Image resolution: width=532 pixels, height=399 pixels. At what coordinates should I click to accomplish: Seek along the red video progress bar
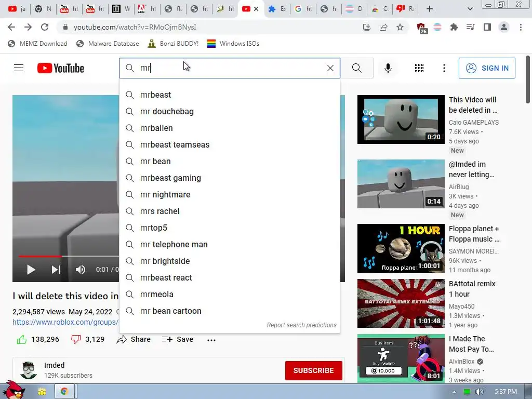point(40,257)
